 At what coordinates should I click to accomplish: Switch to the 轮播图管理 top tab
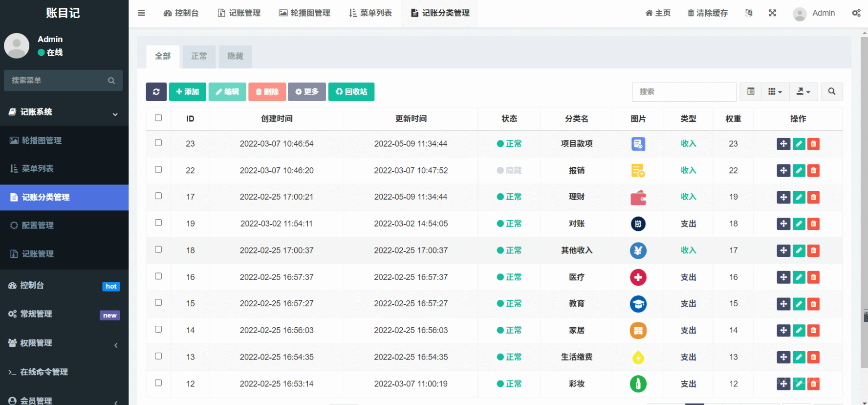304,13
